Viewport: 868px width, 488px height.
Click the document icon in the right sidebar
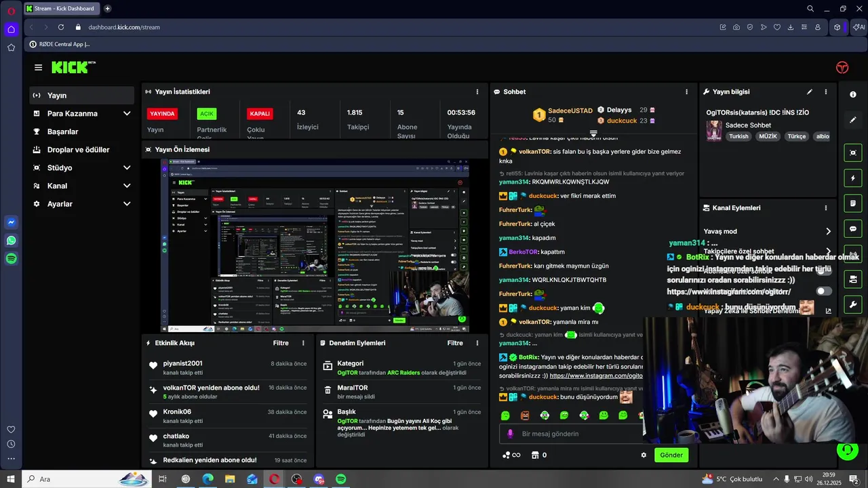pos(853,203)
